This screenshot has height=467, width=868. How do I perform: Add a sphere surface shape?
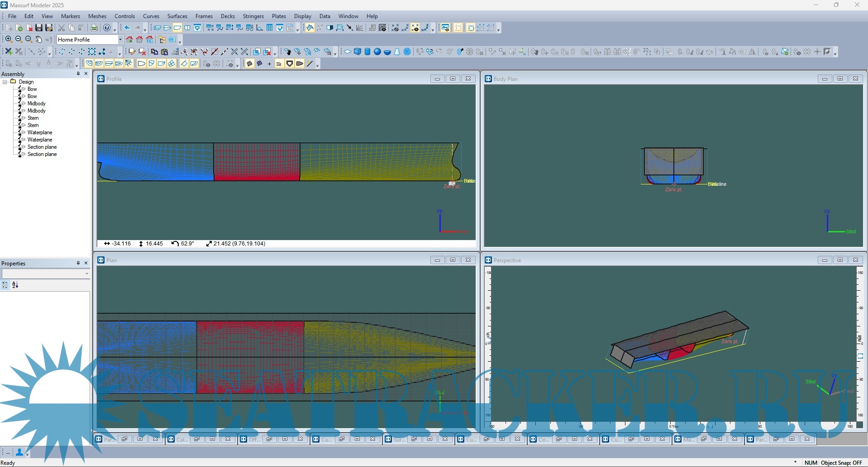pos(377,52)
